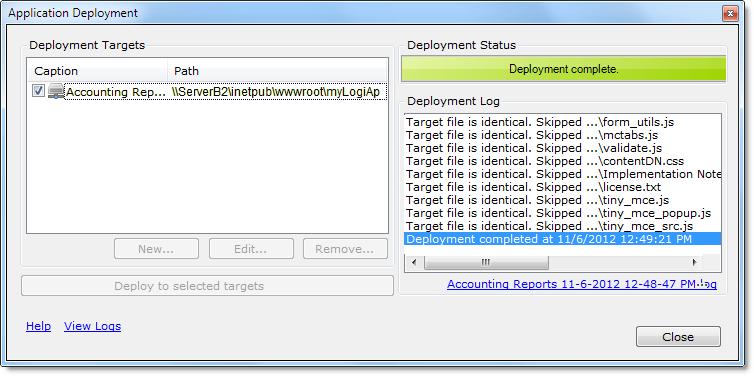This screenshot has height=376, width=754.
Task: Click the Edit... button
Action: tap(251, 249)
